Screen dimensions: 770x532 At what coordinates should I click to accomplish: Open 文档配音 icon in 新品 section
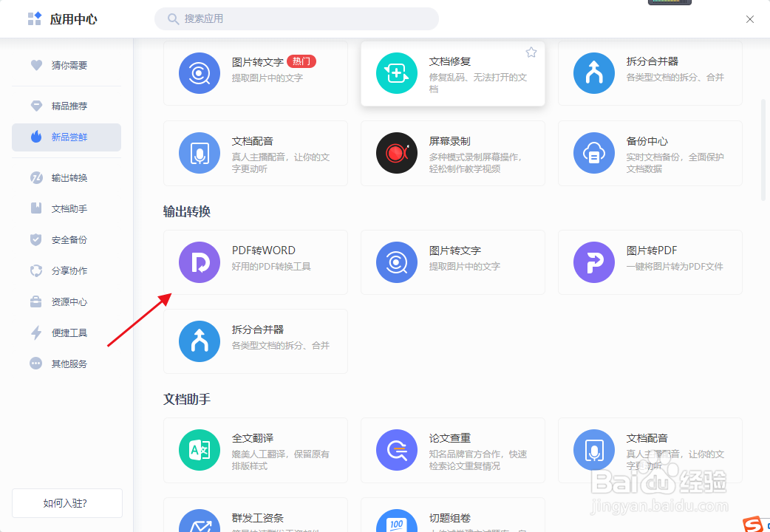(x=200, y=153)
